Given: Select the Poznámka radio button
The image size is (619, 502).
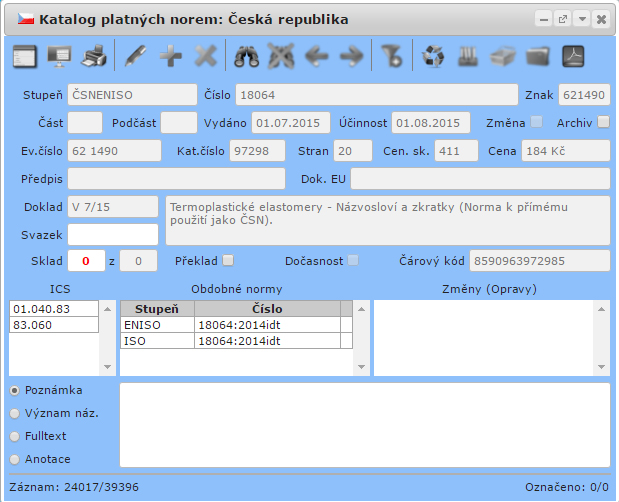Looking at the screenshot, I should tap(15, 391).
